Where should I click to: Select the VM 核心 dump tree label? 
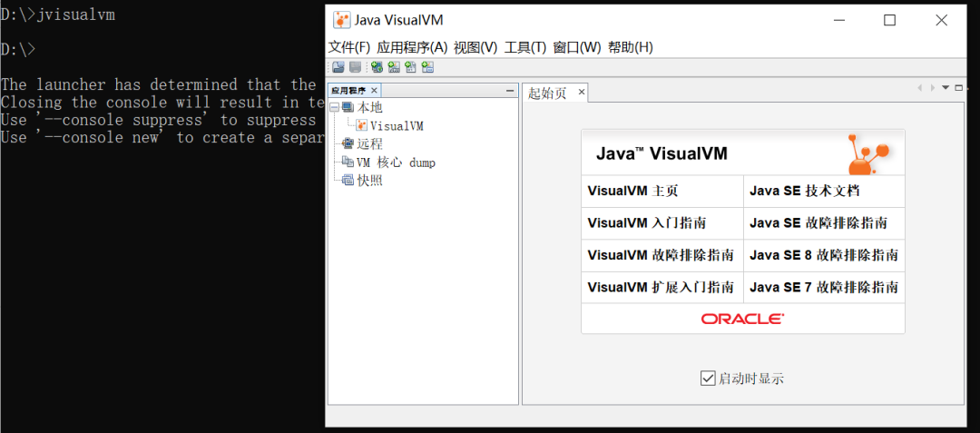point(397,162)
